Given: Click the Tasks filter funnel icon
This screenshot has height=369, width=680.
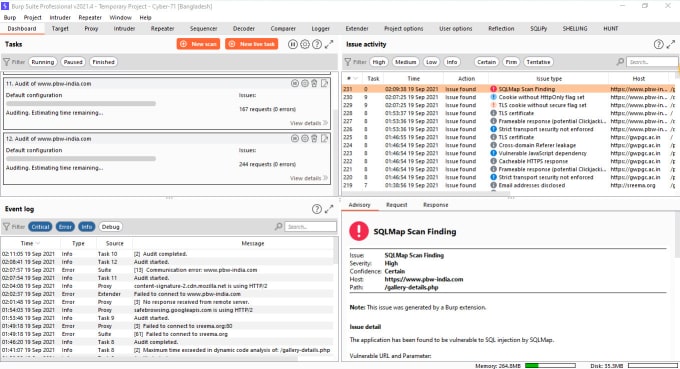Looking at the screenshot, I should [7, 62].
